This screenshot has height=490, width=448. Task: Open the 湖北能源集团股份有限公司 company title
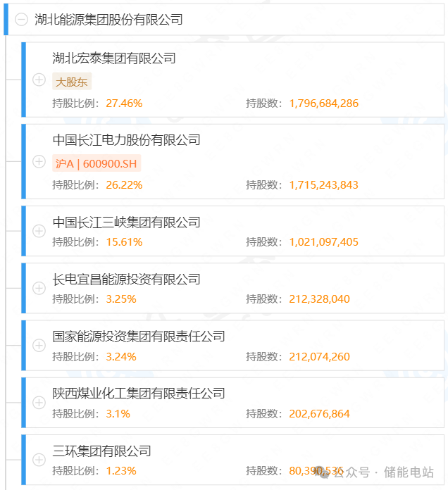click(x=108, y=20)
